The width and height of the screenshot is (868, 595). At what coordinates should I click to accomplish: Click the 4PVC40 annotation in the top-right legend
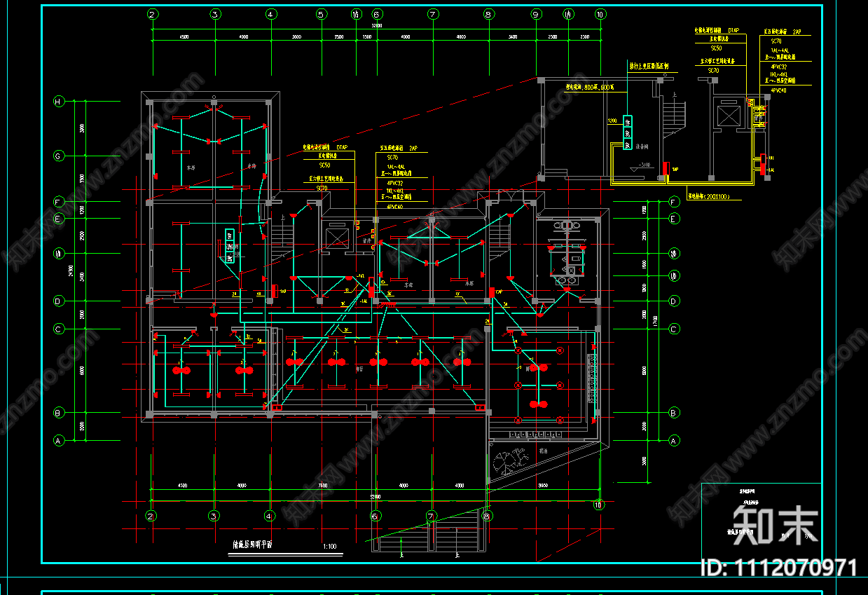pyautogui.click(x=778, y=90)
